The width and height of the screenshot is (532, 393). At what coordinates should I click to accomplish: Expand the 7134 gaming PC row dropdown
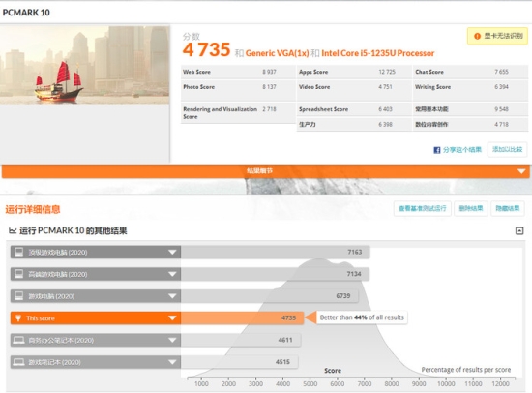172,274
